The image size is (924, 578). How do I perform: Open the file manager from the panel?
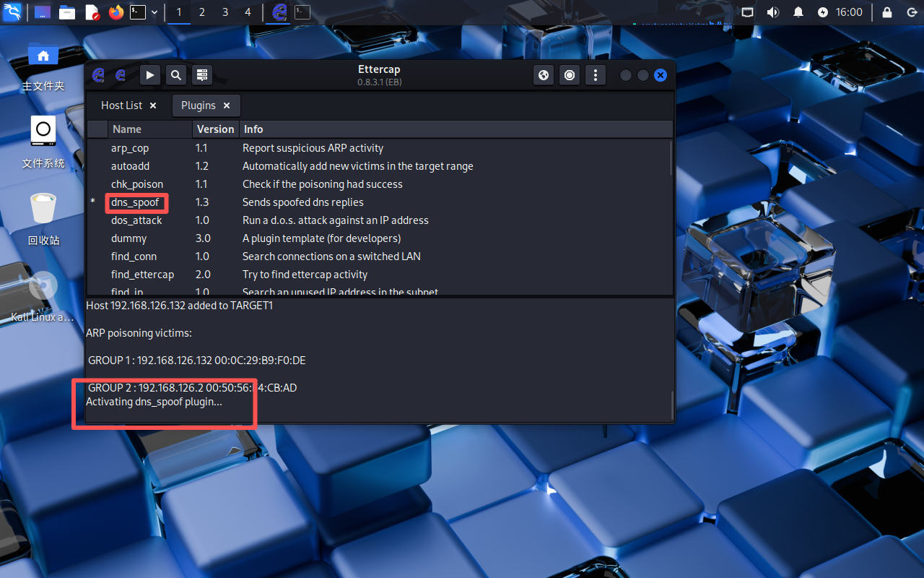tap(67, 12)
